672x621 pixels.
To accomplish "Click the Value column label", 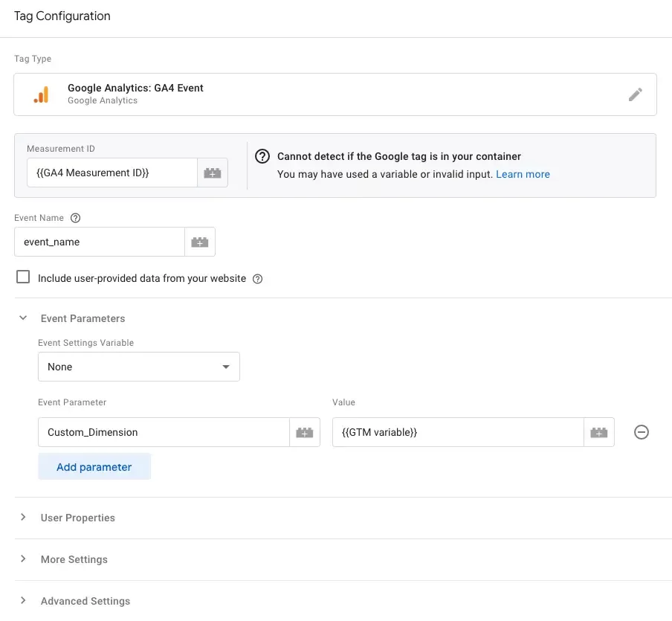I will tap(343, 402).
